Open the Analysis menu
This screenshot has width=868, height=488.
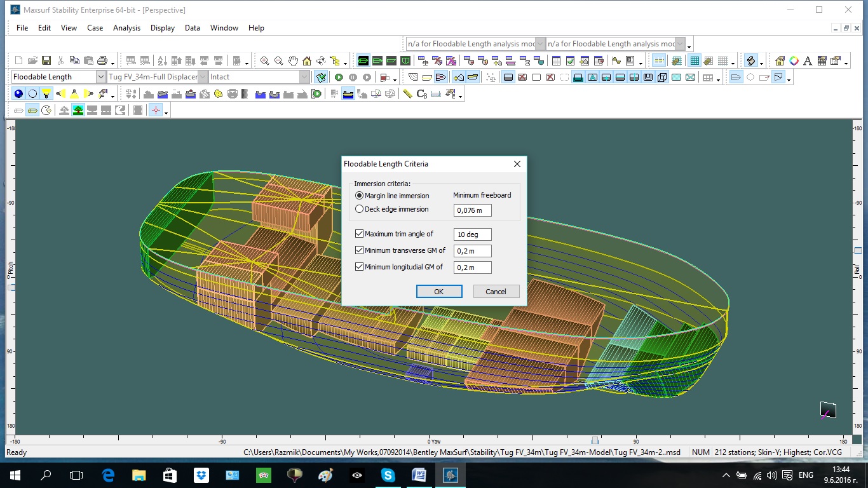coord(126,28)
